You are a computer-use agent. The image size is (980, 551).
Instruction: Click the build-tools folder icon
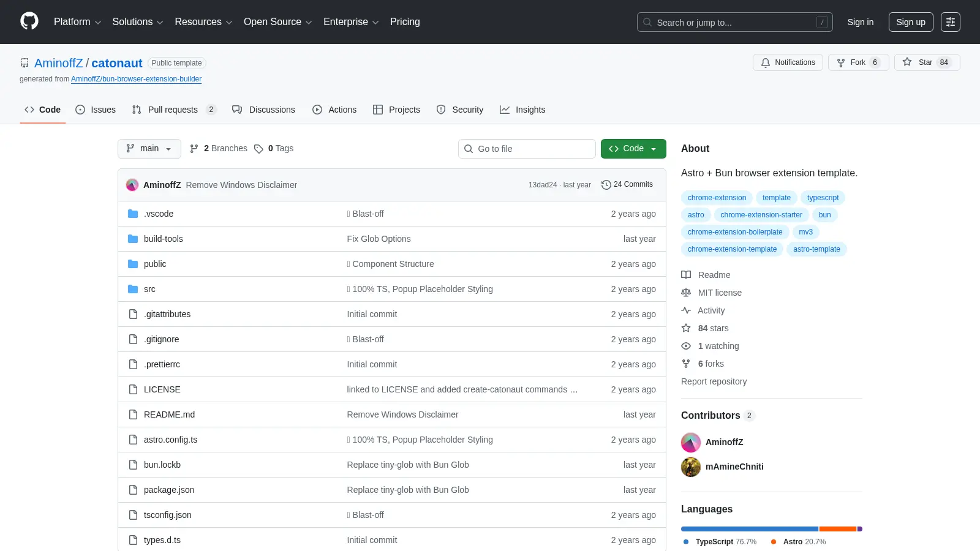tap(133, 239)
